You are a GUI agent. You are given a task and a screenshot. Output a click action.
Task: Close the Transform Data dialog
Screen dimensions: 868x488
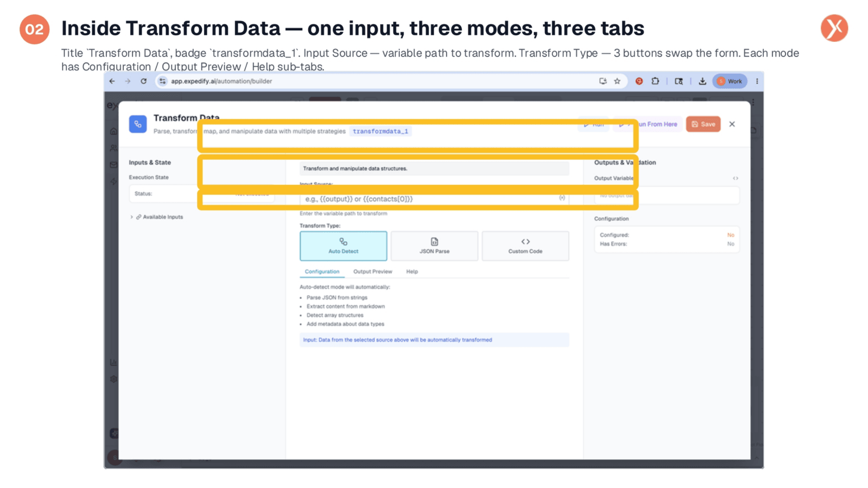(732, 124)
